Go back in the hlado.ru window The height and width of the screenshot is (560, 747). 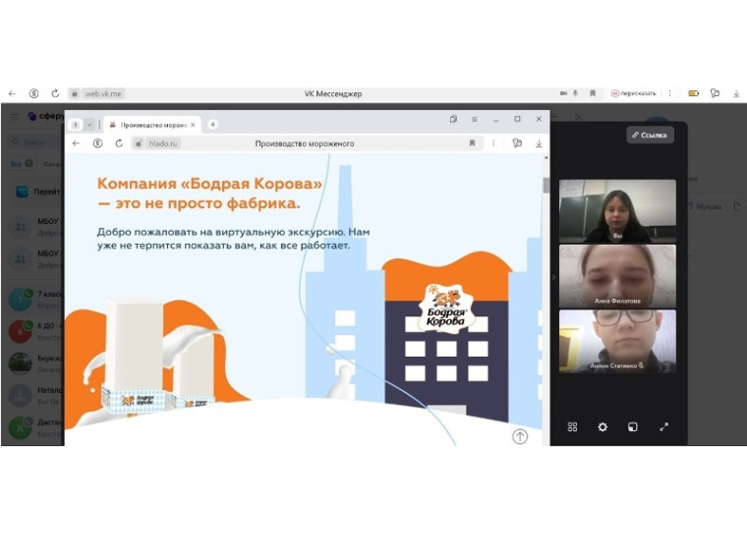point(77,143)
